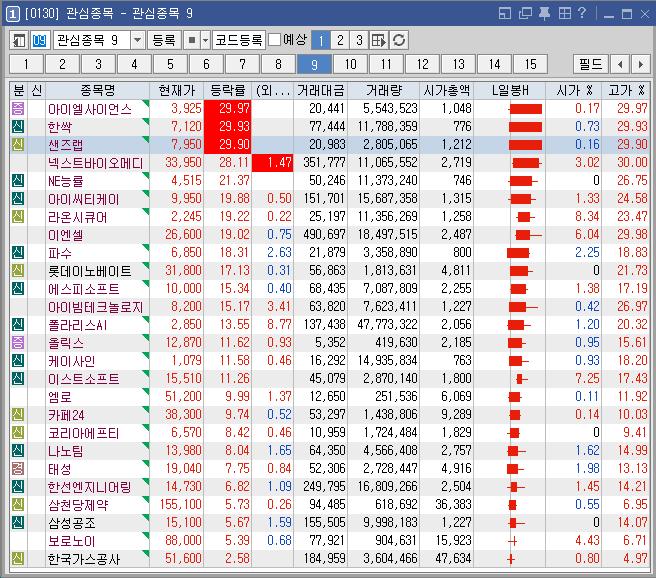The width and height of the screenshot is (656, 578).
Task: Switch to group tab 10
Action: [351, 64]
